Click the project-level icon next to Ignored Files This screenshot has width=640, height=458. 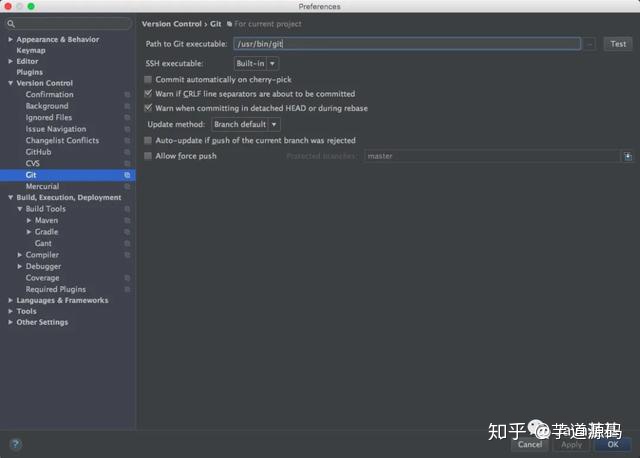click(127, 118)
